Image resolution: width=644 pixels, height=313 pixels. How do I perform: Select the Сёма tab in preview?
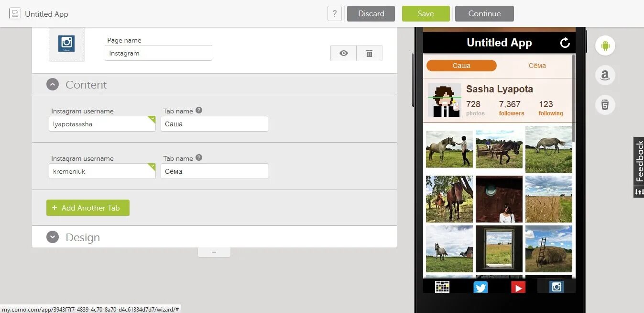[x=537, y=66]
